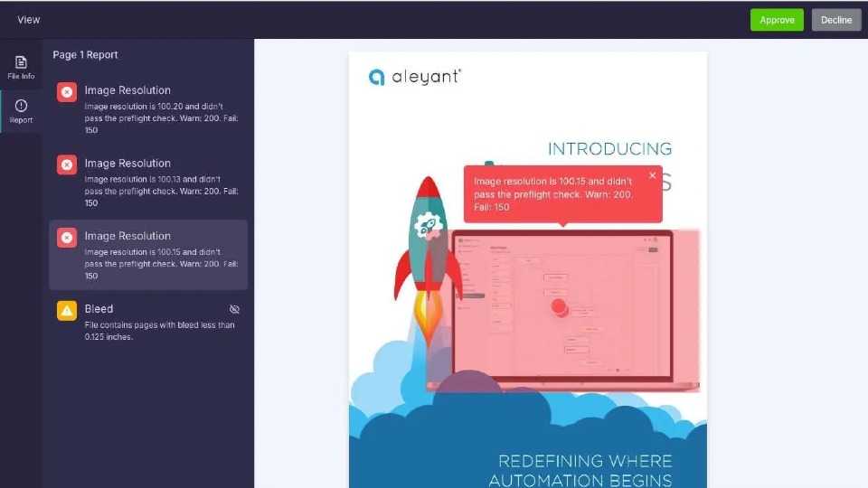Open the File Info sidebar panel
This screenshot has width=868, height=488.
21,67
